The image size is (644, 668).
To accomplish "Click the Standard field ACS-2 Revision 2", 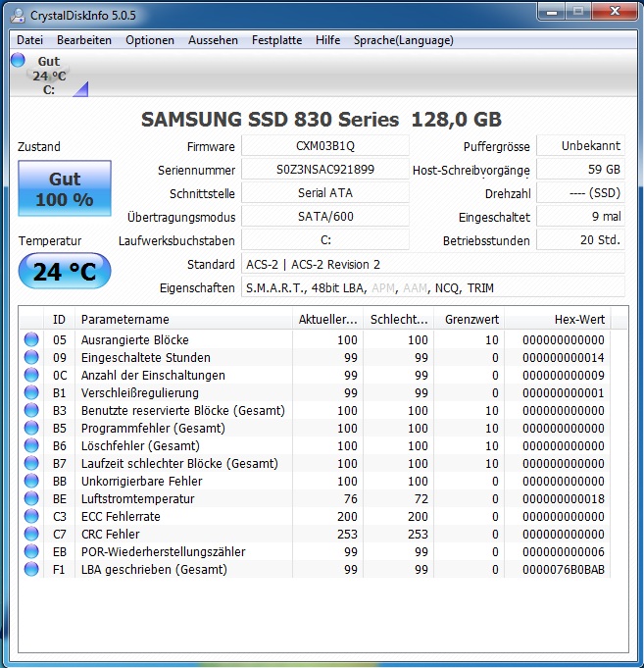I will (x=433, y=264).
